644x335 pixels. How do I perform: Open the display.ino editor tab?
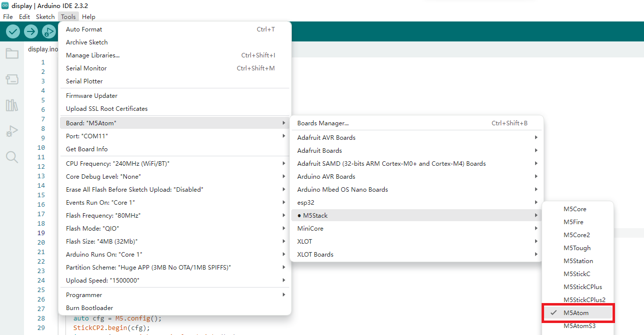(x=43, y=49)
